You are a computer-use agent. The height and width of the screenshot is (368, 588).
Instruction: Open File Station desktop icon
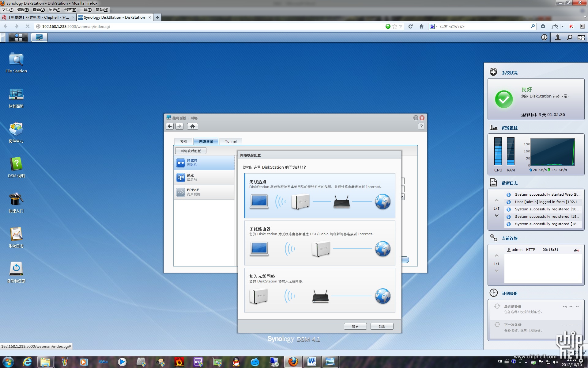pyautogui.click(x=16, y=63)
